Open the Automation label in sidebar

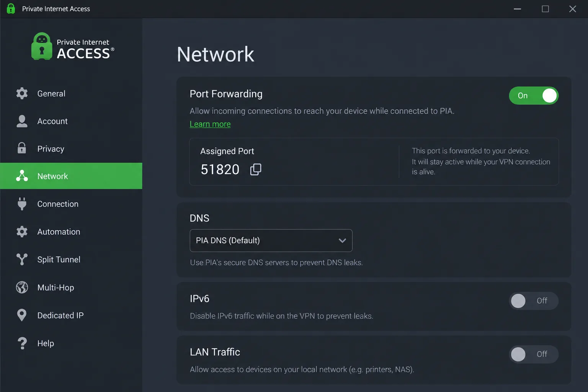pyautogui.click(x=59, y=232)
